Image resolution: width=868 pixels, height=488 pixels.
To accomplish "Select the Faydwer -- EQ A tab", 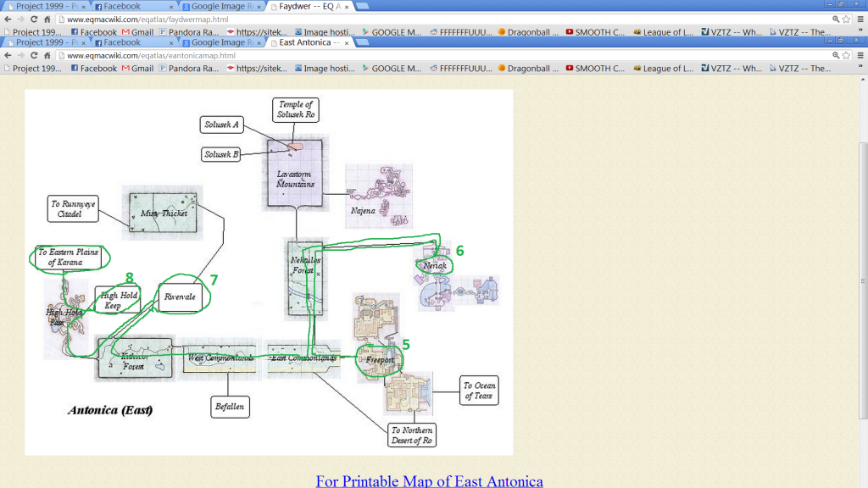I will 309,6.
